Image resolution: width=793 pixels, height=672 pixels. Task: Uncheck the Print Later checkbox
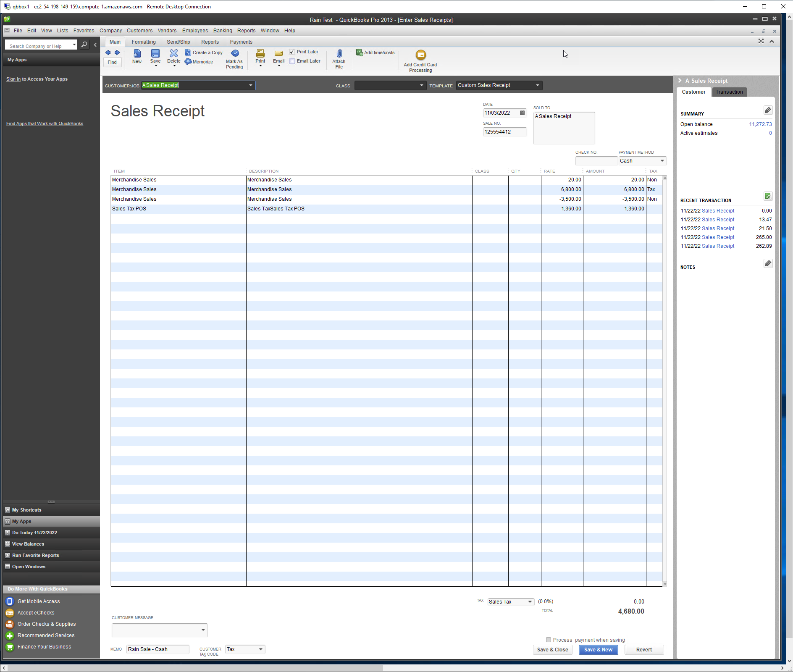(292, 52)
